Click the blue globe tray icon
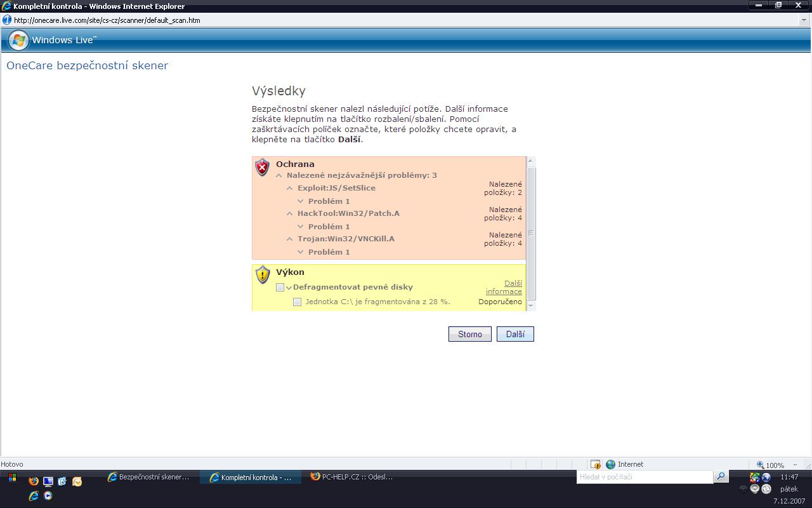The height and width of the screenshot is (508, 812). (766, 478)
